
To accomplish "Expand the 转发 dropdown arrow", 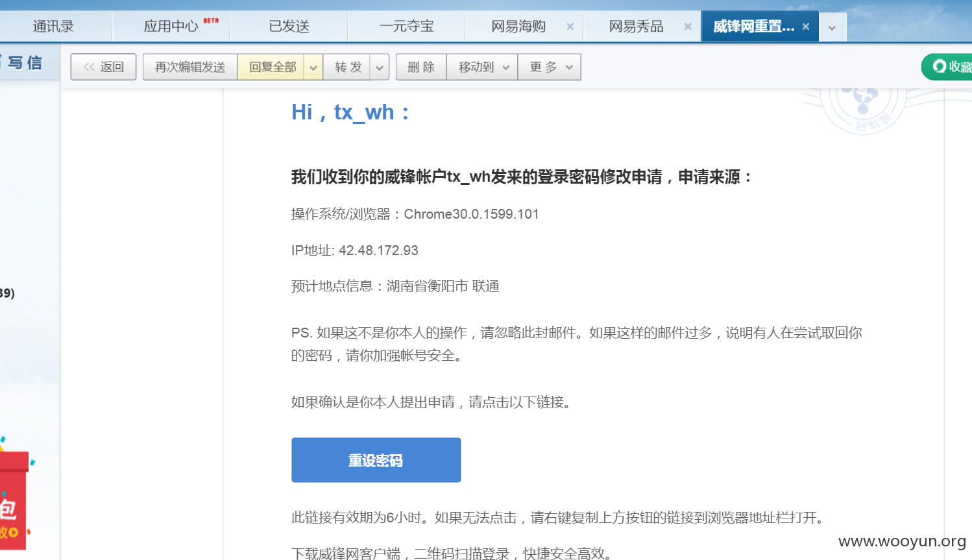I will tap(380, 67).
